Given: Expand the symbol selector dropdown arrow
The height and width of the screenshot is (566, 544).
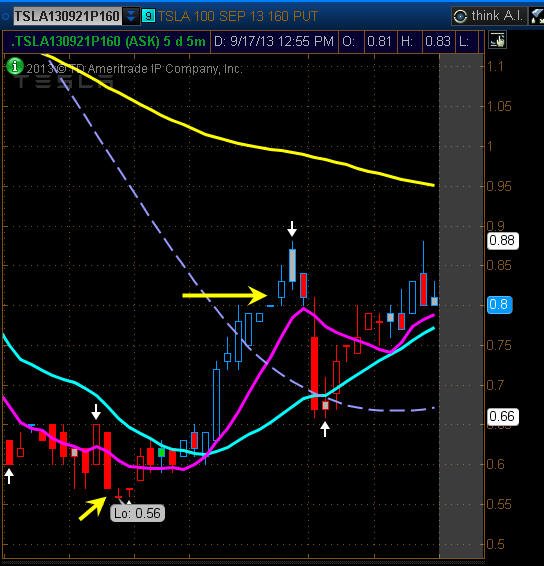Looking at the screenshot, I should tap(131, 16).
